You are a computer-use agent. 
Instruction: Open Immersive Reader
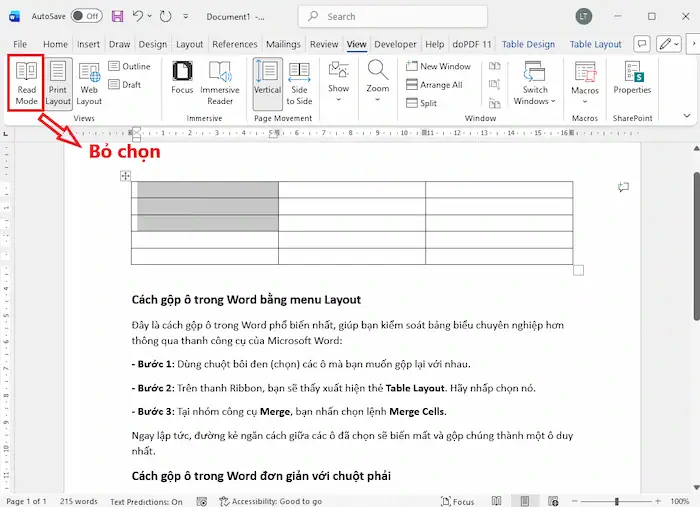[220, 83]
